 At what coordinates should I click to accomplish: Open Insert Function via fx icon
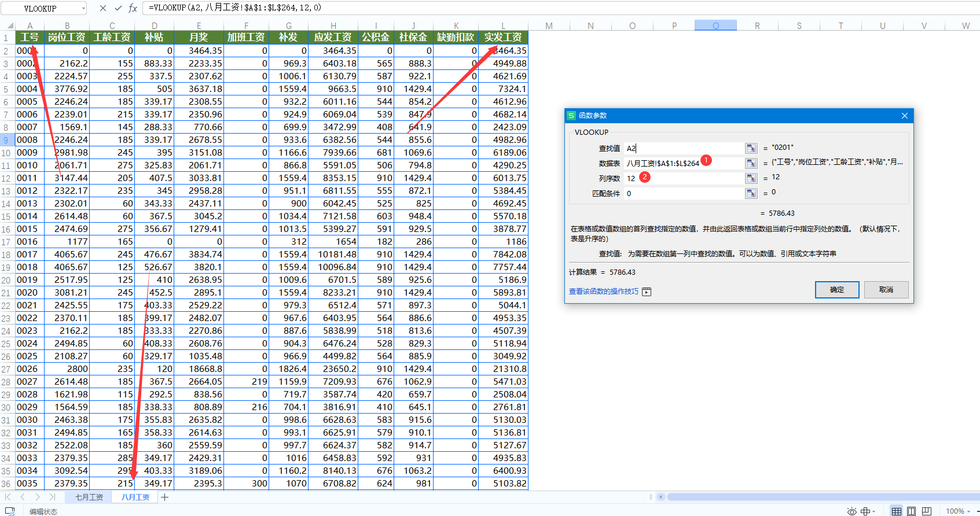click(133, 8)
